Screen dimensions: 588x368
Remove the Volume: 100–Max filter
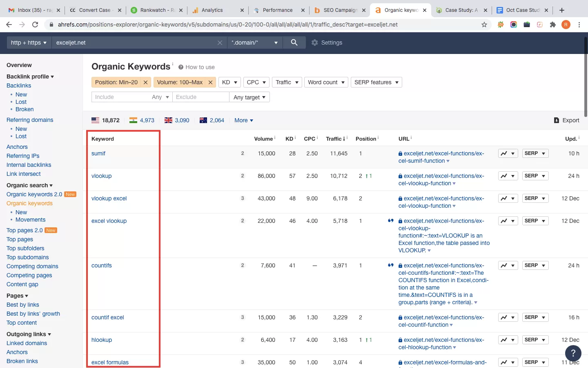(210, 82)
